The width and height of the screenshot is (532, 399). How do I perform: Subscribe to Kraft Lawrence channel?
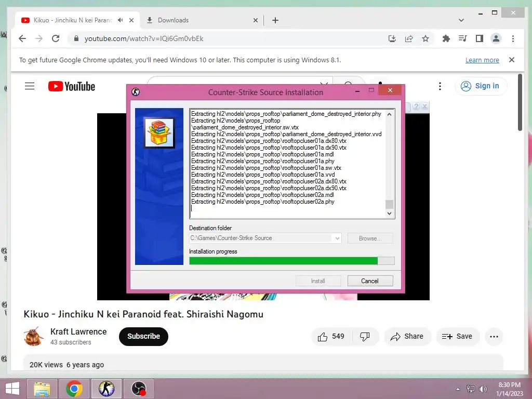point(143,336)
